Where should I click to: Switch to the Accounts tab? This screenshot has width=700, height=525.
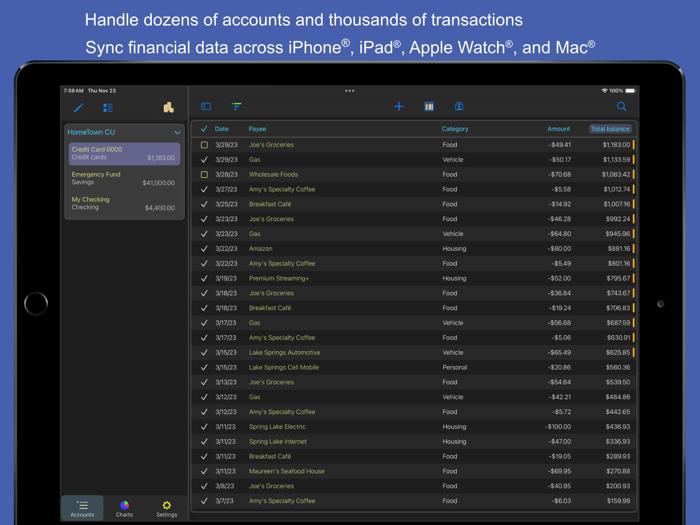(x=82, y=508)
